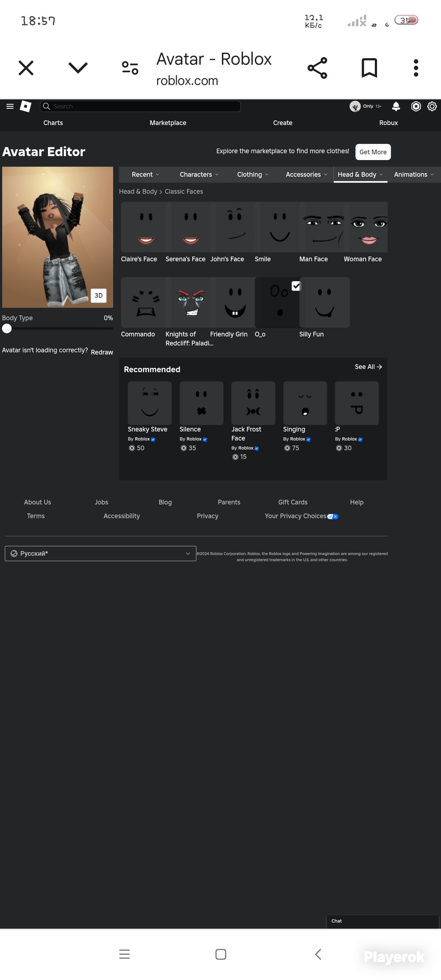Image resolution: width=441 pixels, height=980 pixels.
Task: Click the Get More button
Action: 373,152
